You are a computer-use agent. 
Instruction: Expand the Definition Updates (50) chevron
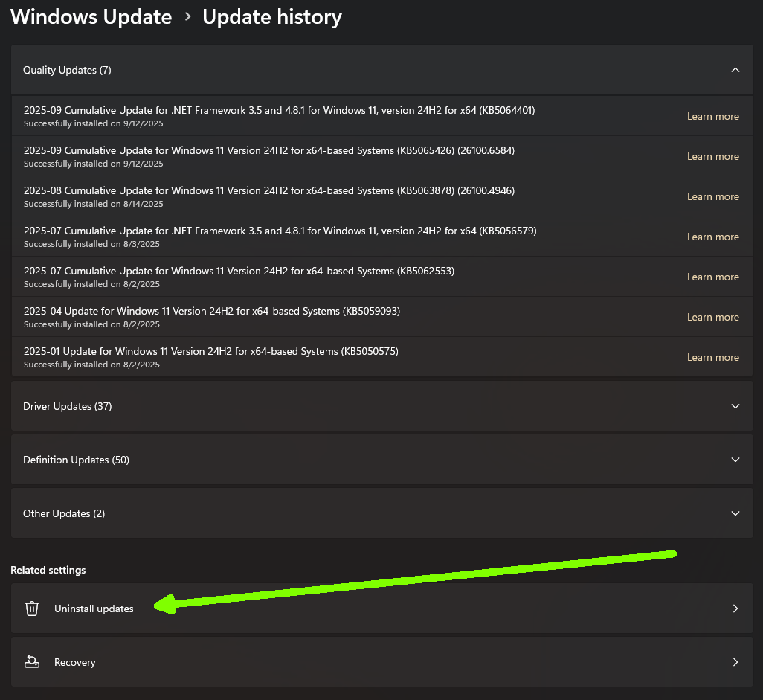pos(735,460)
